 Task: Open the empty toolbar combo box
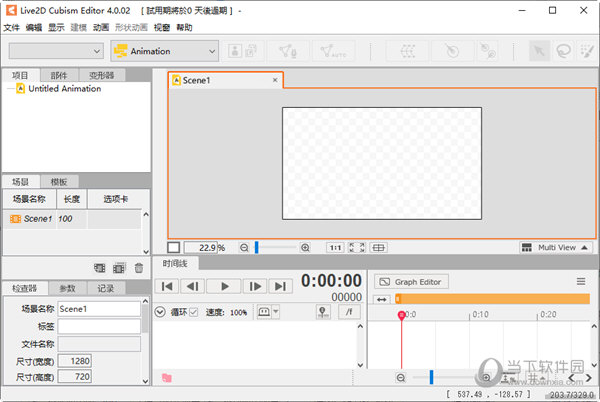tap(56, 51)
